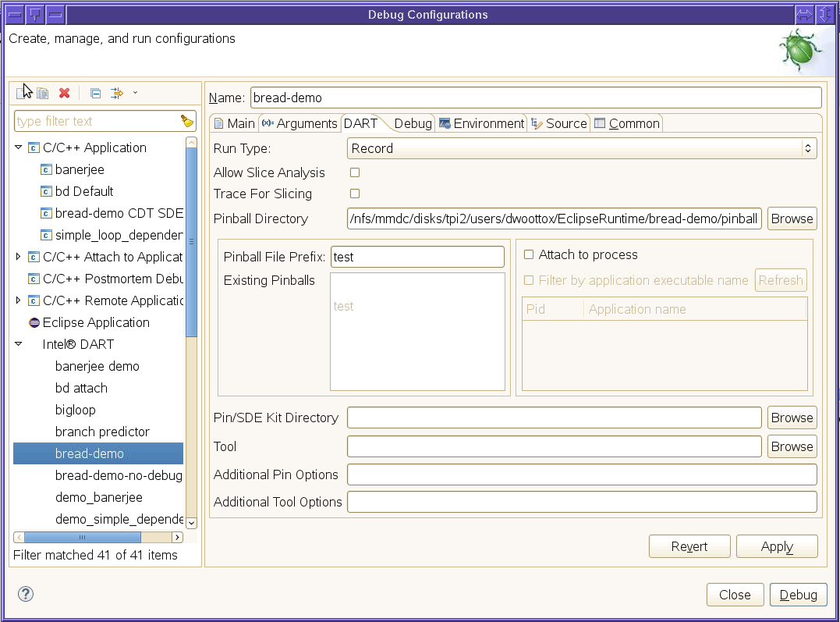The width and height of the screenshot is (840, 622).
Task: Delete selected configuration with red X
Action: tap(65, 93)
